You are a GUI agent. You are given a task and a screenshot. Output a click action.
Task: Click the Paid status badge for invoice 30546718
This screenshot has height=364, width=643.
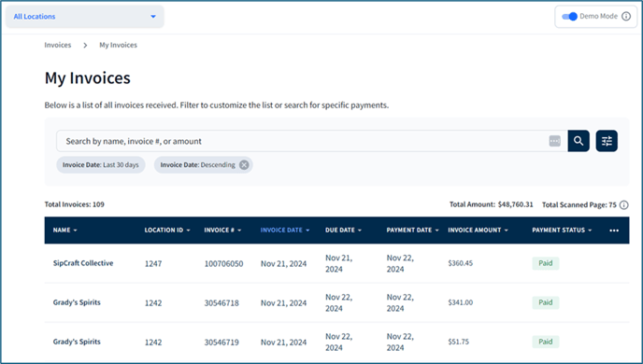[x=546, y=302]
